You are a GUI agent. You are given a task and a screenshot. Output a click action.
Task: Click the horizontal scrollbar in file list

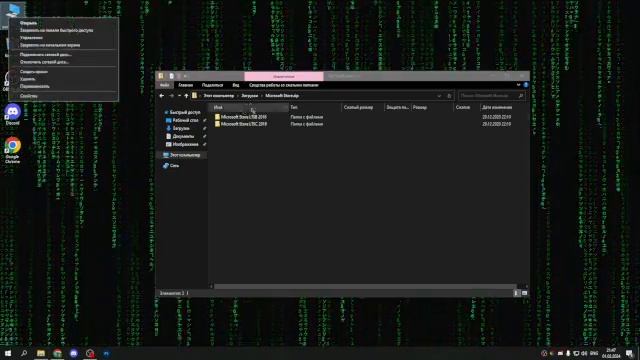coord(365,287)
